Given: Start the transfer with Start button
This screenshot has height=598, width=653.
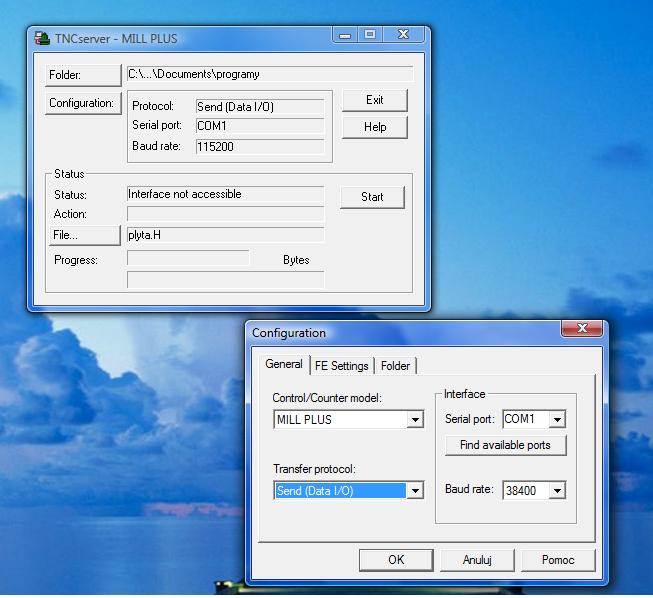Looking at the screenshot, I should [372, 197].
